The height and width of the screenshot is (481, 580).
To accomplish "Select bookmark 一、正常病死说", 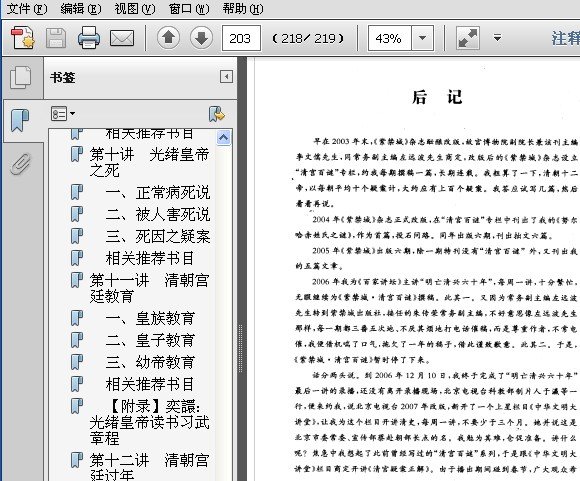I will click(x=158, y=192).
